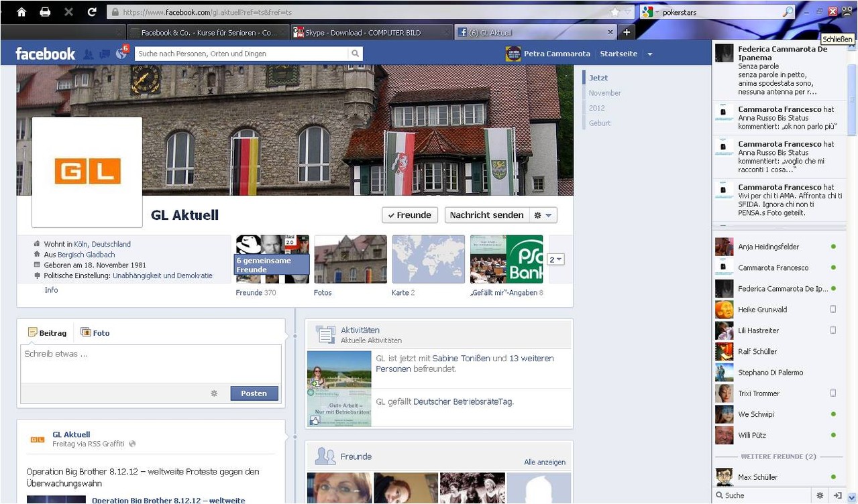This screenshot has height=504, width=858.
Task: Open Unabhängigkeit und Demokratie link
Action: point(162,275)
